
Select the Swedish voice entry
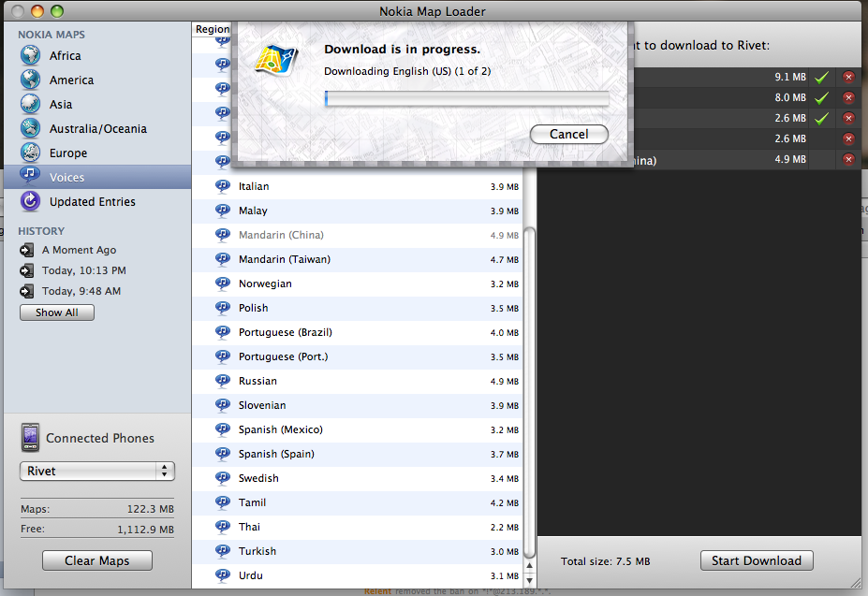click(357, 478)
